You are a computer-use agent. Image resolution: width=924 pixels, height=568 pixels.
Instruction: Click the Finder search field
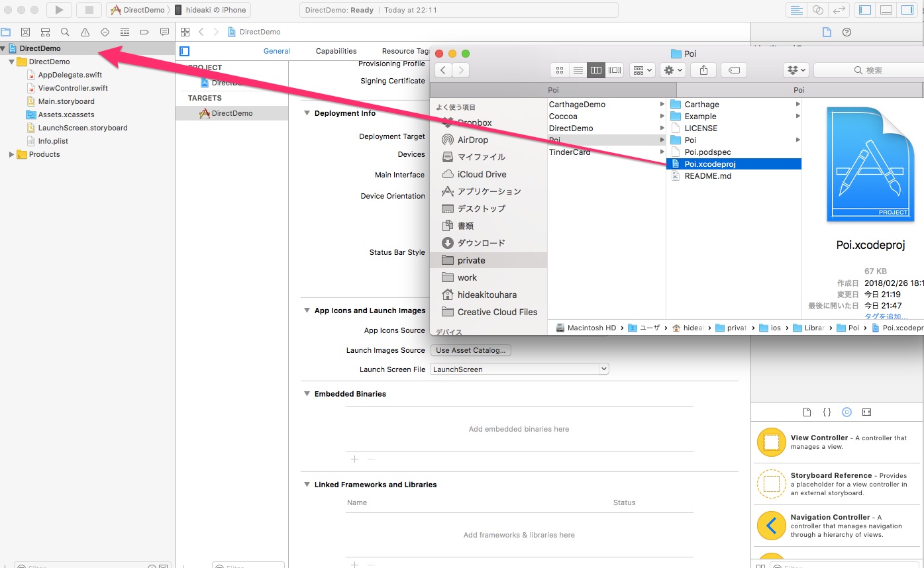click(868, 70)
